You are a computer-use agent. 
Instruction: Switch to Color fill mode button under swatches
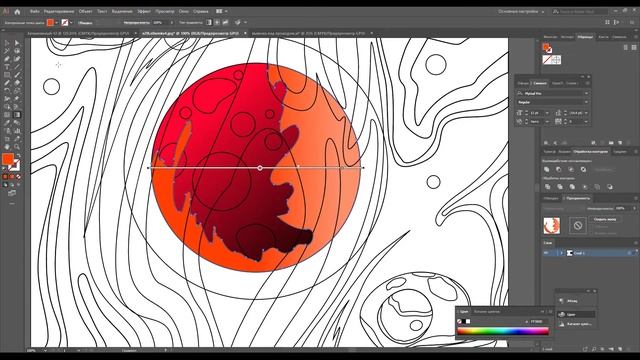(x=5, y=177)
